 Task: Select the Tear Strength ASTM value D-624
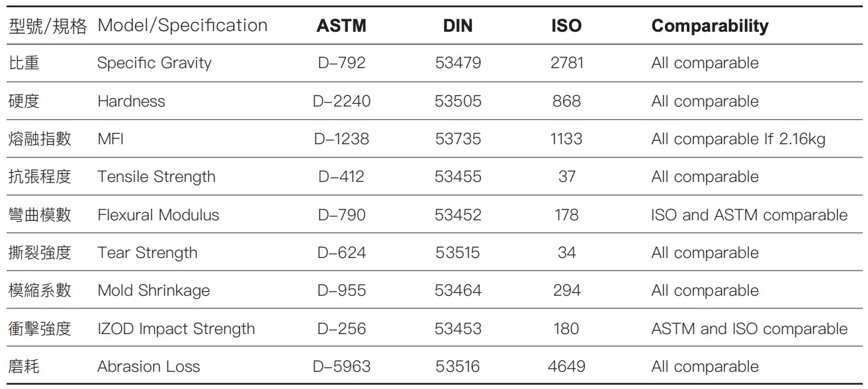coord(341,253)
